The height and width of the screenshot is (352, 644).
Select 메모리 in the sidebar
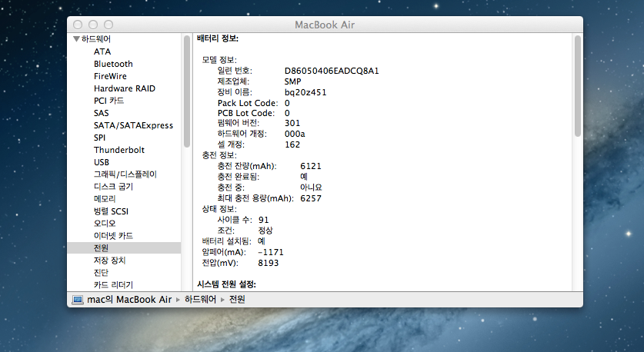(x=105, y=199)
